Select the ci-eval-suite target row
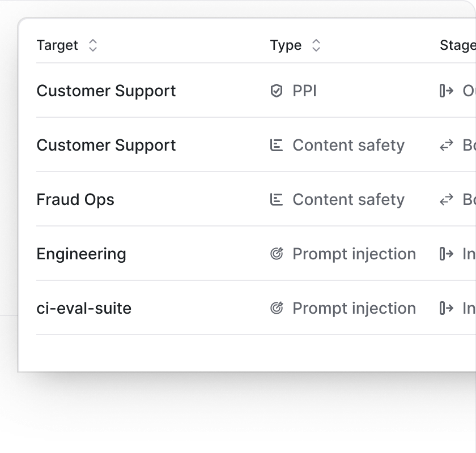Viewport: 476px width, 453px height. click(x=256, y=307)
